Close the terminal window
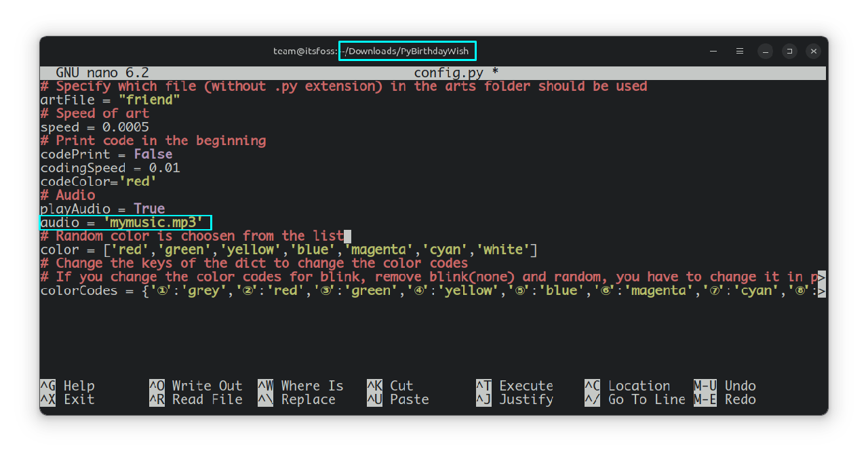Viewport: 868px width, 459px height. [813, 52]
